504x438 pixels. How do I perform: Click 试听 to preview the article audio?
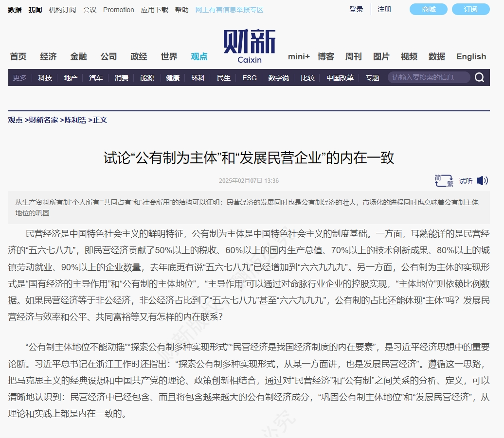pos(465,180)
